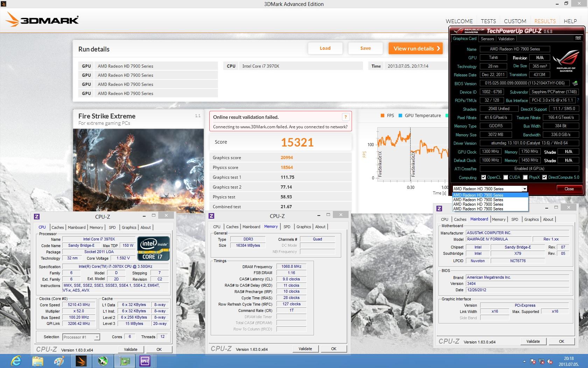Viewport: 588px width, 368px height.
Task: Click overall score value 15321
Action: [297, 142]
